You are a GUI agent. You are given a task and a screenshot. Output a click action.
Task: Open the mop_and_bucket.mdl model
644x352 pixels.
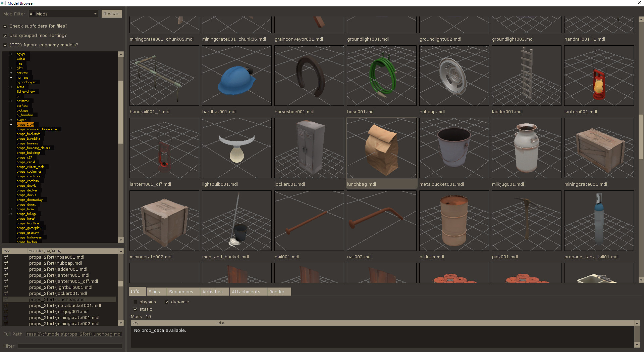click(x=236, y=221)
